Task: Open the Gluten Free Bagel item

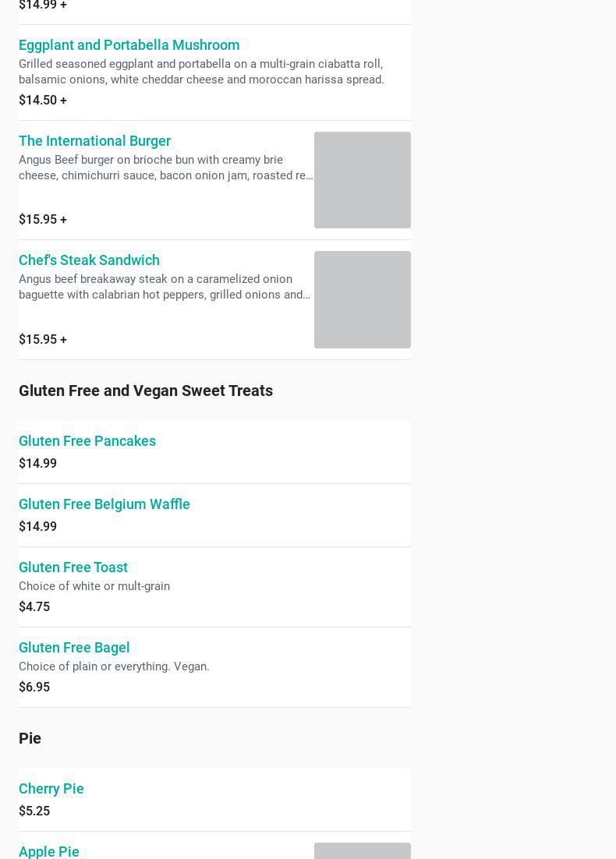Action: (x=74, y=648)
